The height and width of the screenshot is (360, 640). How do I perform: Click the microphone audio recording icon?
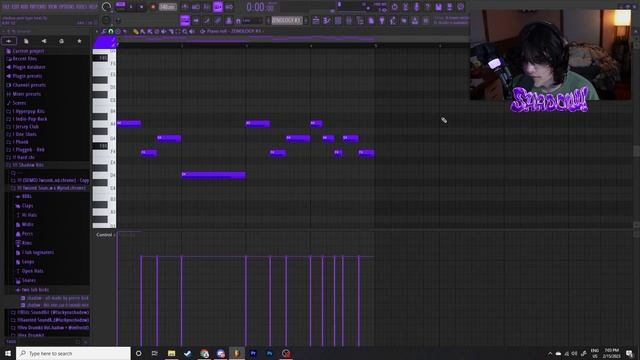pyautogui.click(x=417, y=7)
